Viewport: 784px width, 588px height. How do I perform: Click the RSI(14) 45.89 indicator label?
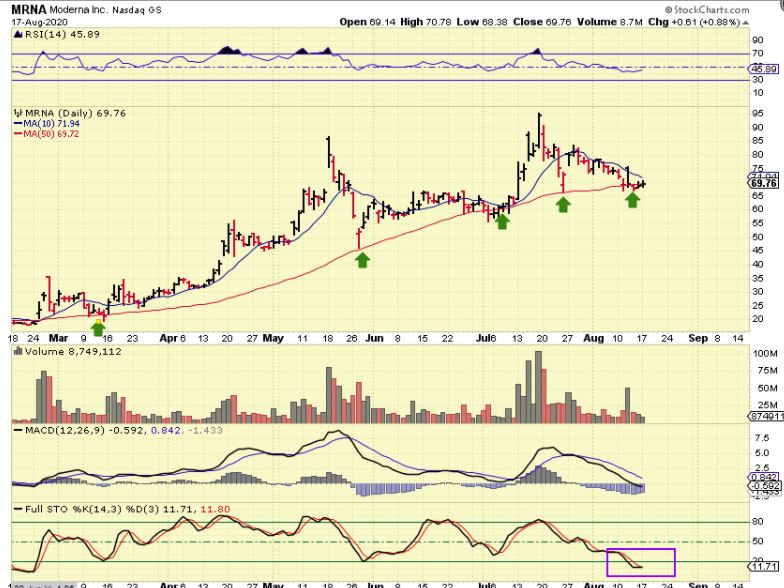click(62, 34)
